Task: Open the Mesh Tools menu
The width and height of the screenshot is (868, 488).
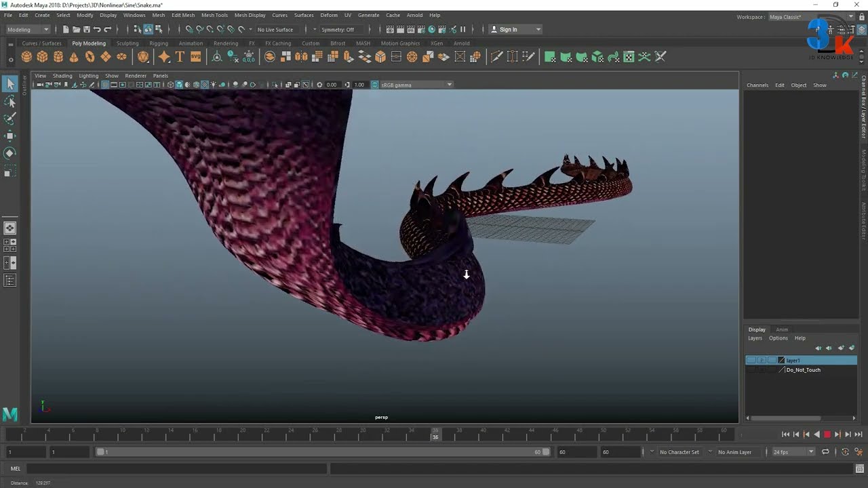Action: (x=214, y=15)
